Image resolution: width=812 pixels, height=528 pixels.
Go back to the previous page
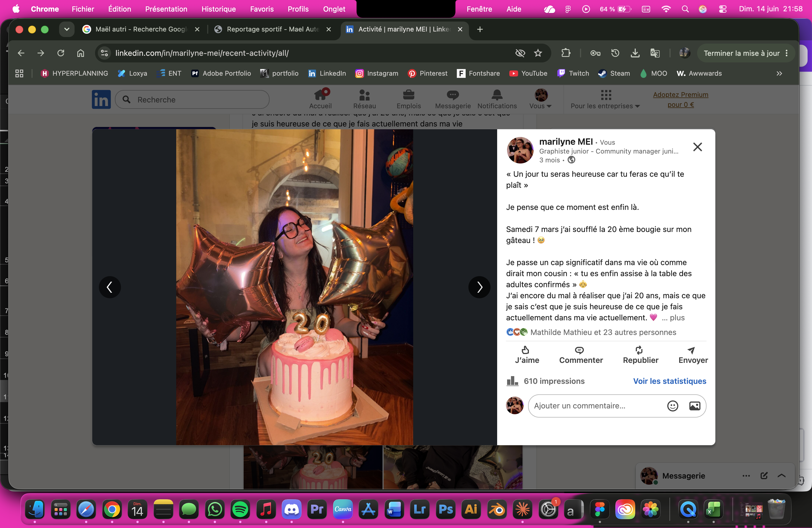tap(21, 53)
